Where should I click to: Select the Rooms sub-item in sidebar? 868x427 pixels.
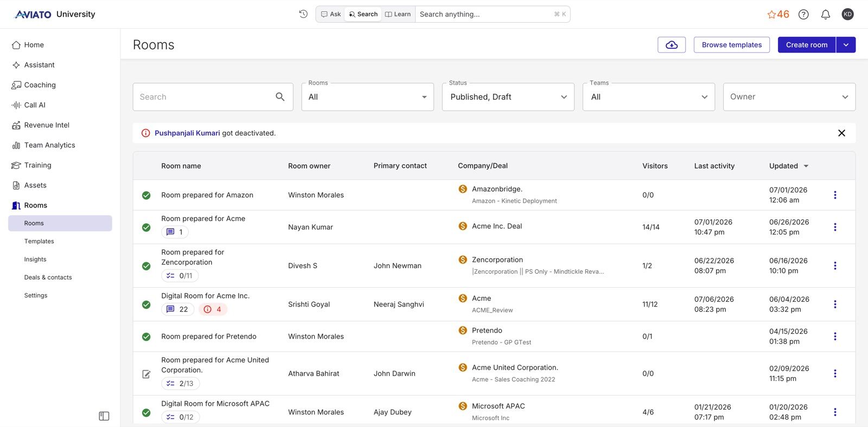tap(60, 223)
